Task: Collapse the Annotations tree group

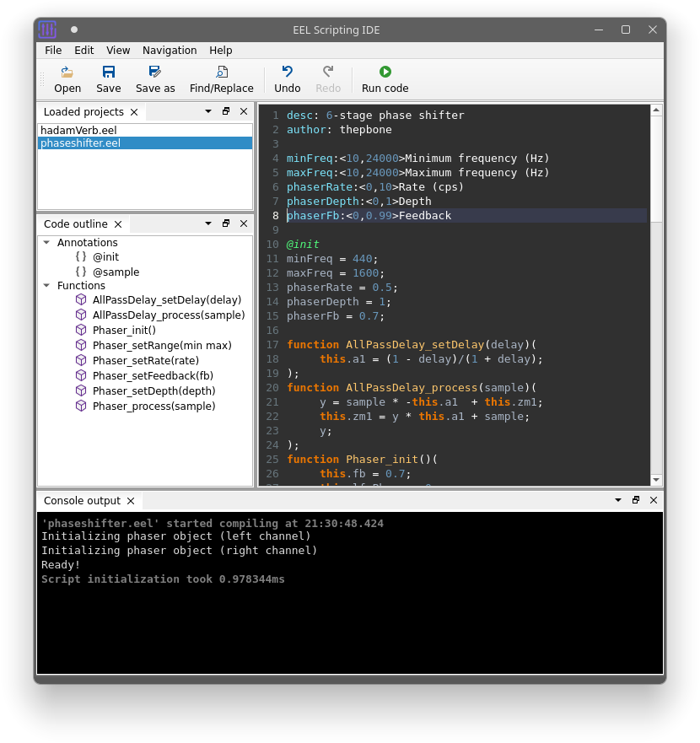Action: tap(46, 243)
